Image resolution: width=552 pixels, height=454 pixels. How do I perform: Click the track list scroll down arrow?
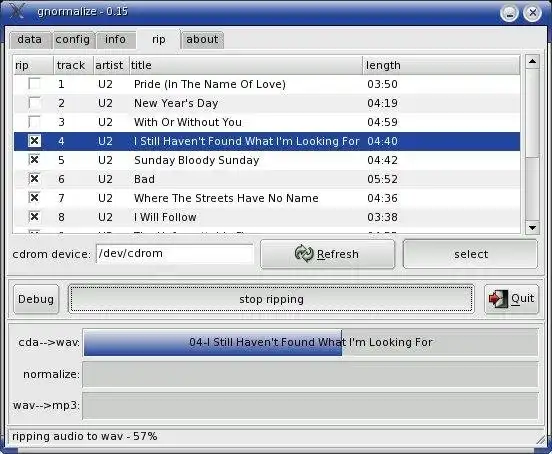[x=532, y=228]
